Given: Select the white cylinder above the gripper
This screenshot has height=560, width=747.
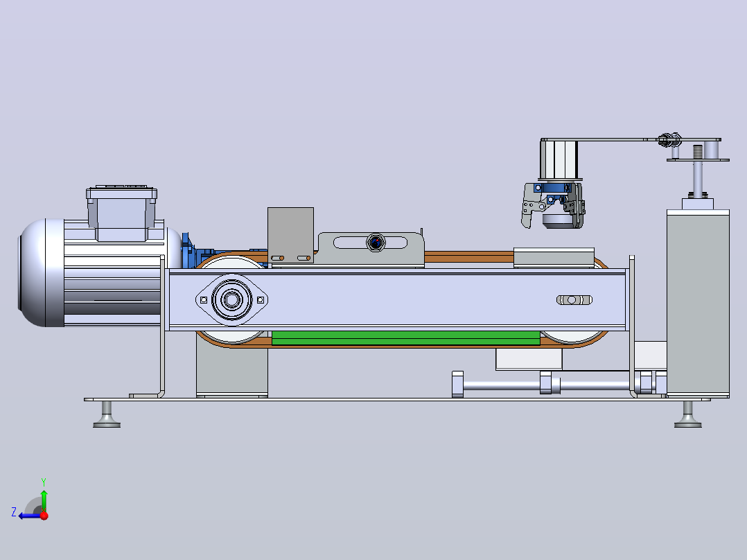Looking at the screenshot, I should [x=559, y=161].
